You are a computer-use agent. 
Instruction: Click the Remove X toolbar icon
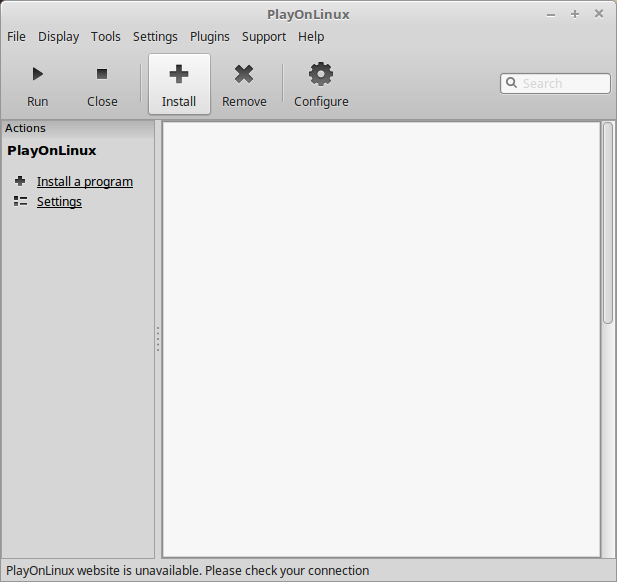244,74
